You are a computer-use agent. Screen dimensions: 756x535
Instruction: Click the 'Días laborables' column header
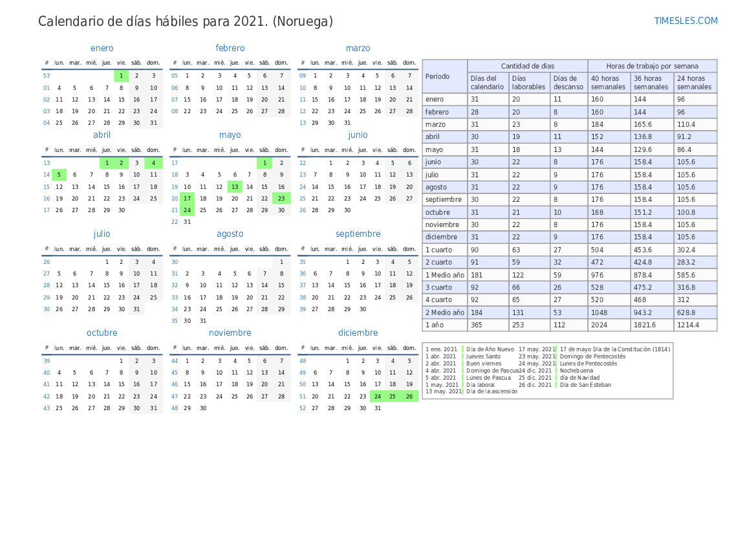[x=529, y=83]
